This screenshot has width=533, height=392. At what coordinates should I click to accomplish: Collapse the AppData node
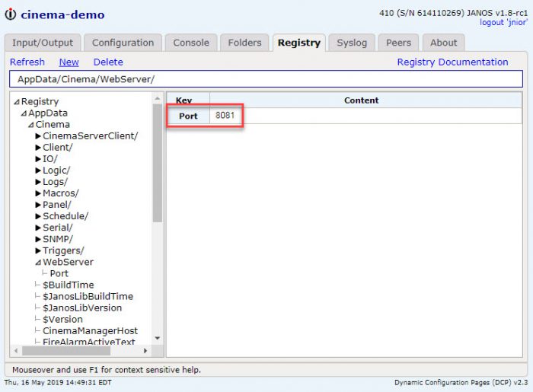coord(24,113)
